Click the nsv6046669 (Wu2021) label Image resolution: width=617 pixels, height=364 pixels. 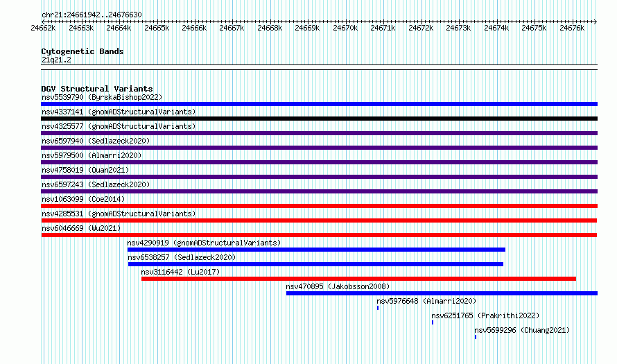81,228
